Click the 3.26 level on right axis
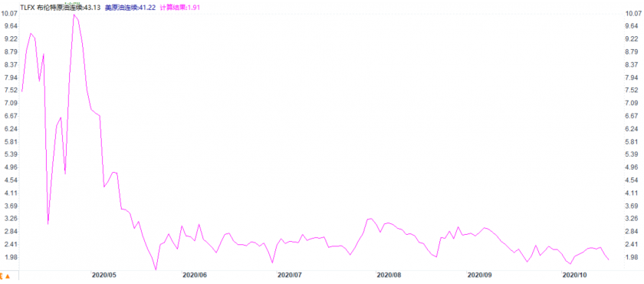This screenshot has height=284, width=644. point(631,219)
